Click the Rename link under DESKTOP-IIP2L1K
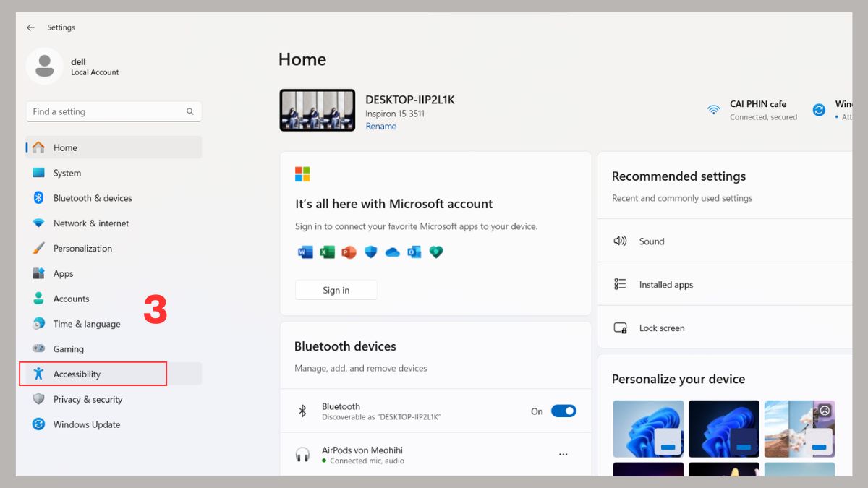This screenshot has width=868, height=488. (381, 127)
